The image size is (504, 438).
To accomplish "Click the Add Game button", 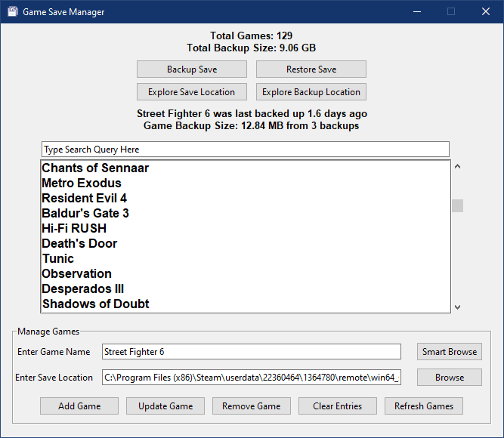I will coord(79,406).
